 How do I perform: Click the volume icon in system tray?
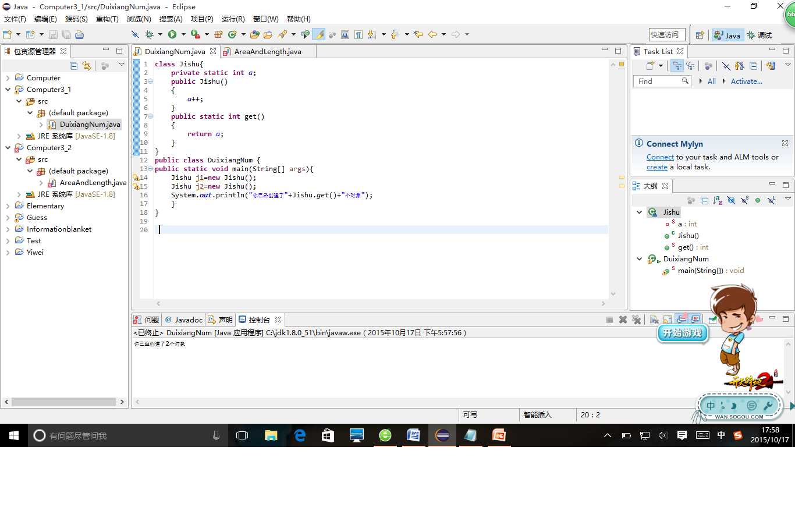click(x=663, y=435)
